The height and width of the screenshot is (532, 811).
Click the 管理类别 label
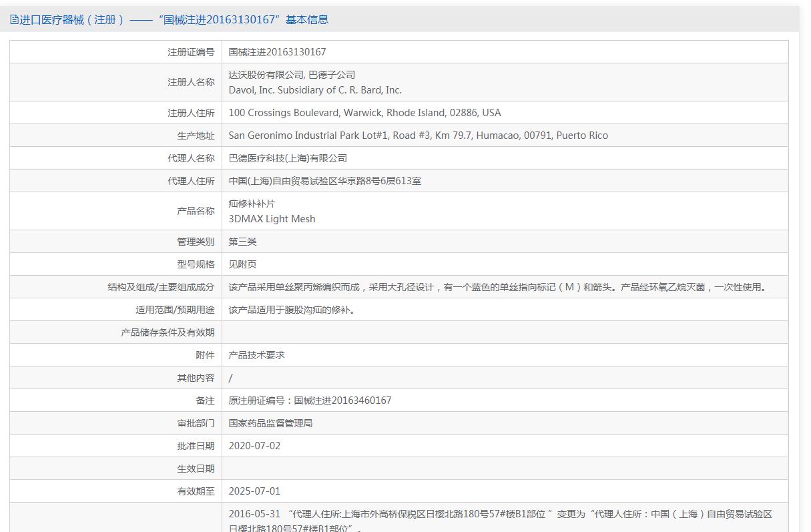tap(196, 242)
